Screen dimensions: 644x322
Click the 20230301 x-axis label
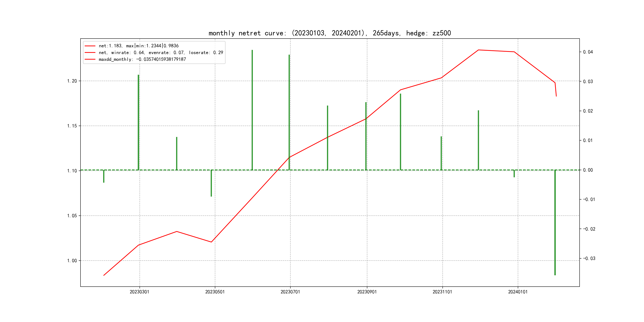pos(139,292)
